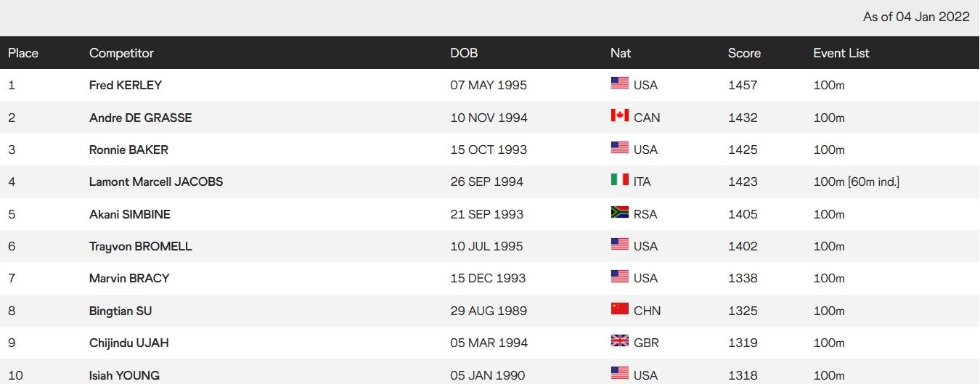Sort by the Place column header
The image size is (980, 384).
click(23, 53)
